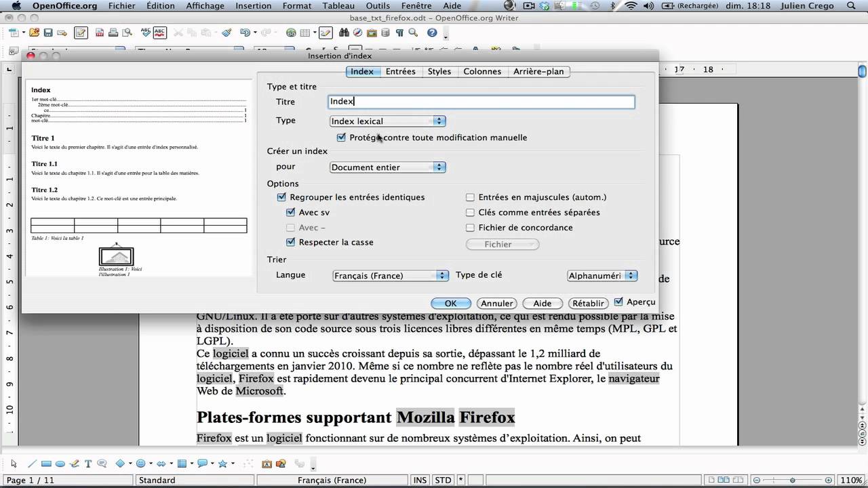
Task: Click the Undo arrow icon
Action: tap(245, 33)
